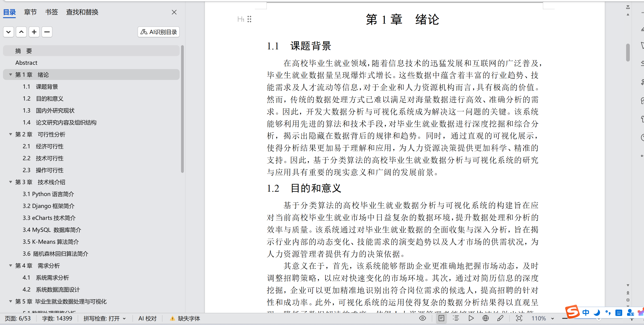
Task: Click the scroll-down arrow of document scrollbar
Action: [628, 285]
